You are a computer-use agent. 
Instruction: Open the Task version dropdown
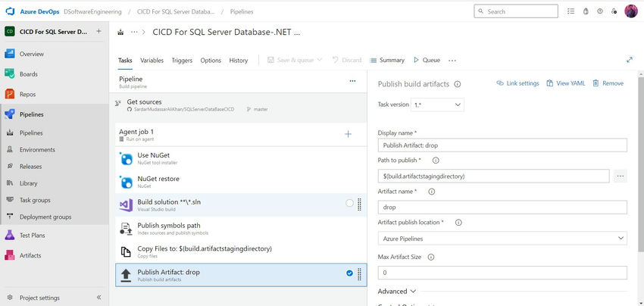438,105
